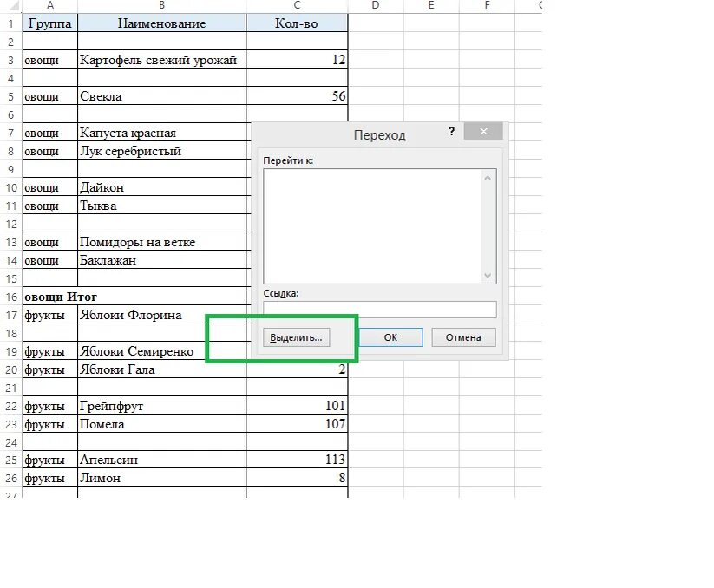Click the Перейти к list box

pos(380,226)
